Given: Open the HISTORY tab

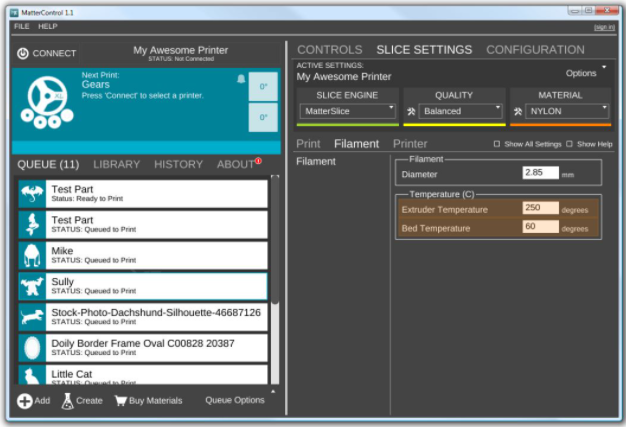Looking at the screenshot, I should click(x=178, y=164).
